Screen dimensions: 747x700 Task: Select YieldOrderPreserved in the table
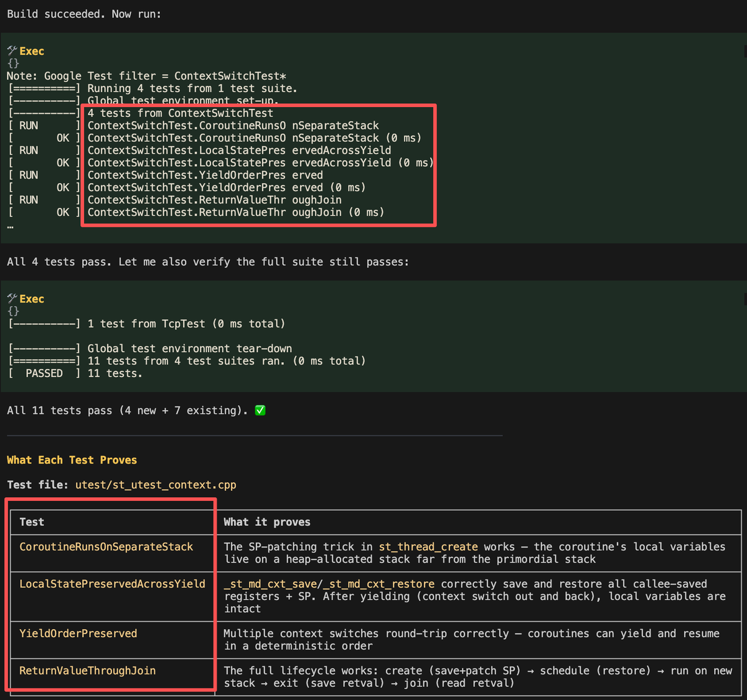click(x=78, y=633)
